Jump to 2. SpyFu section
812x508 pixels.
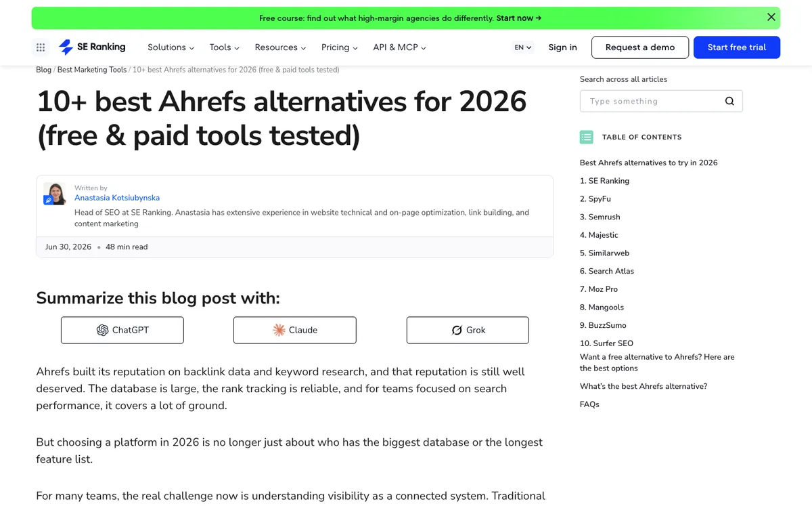595,199
